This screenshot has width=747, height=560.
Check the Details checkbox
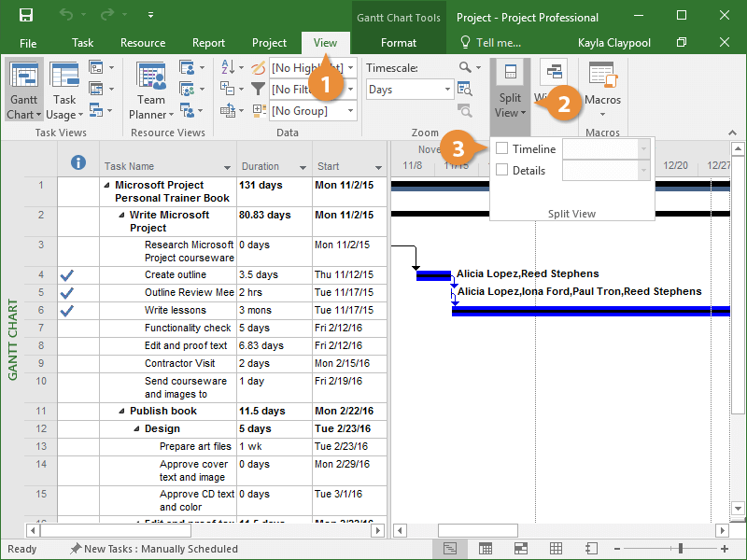coord(502,170)
